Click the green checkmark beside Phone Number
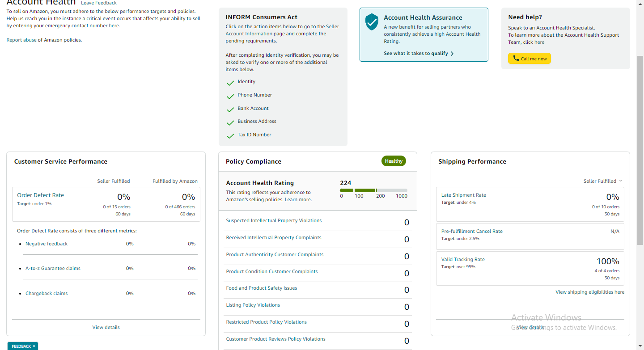 click(x=230, y=97)
